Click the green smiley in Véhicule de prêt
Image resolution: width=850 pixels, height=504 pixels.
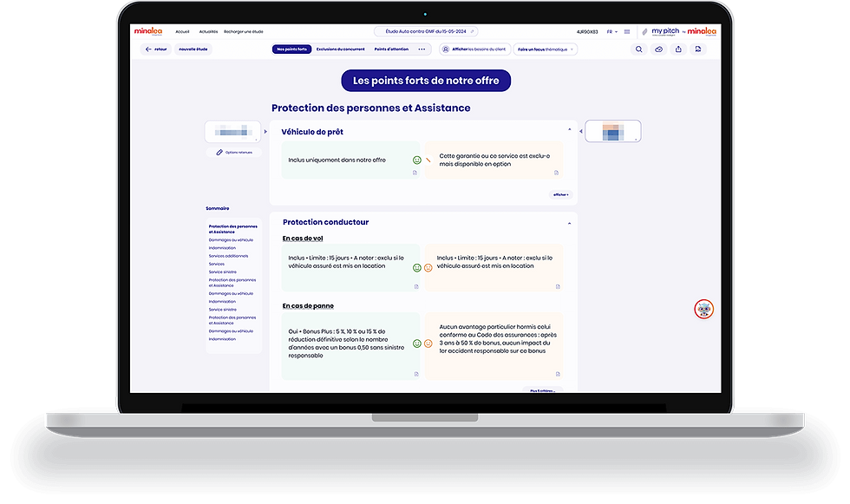click(x=417, y=160)
